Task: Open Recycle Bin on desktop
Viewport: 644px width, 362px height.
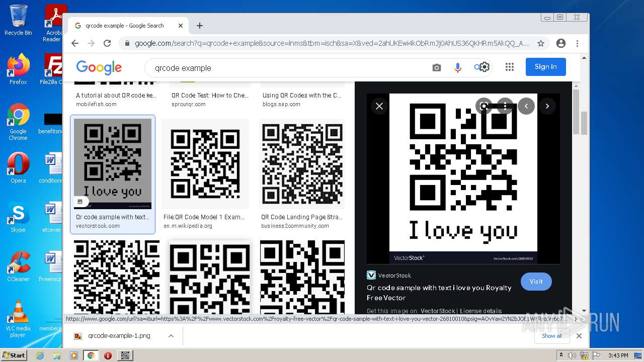Action: click(18, 20)
